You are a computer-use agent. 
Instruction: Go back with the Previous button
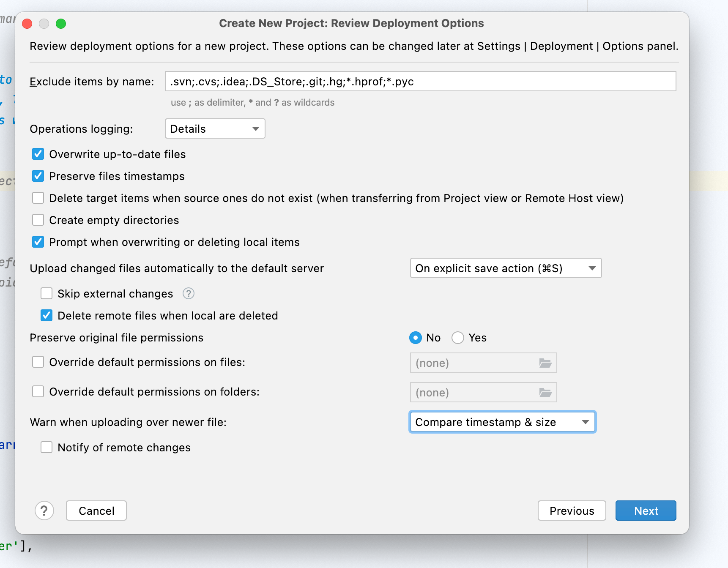[x=572, y=511]
